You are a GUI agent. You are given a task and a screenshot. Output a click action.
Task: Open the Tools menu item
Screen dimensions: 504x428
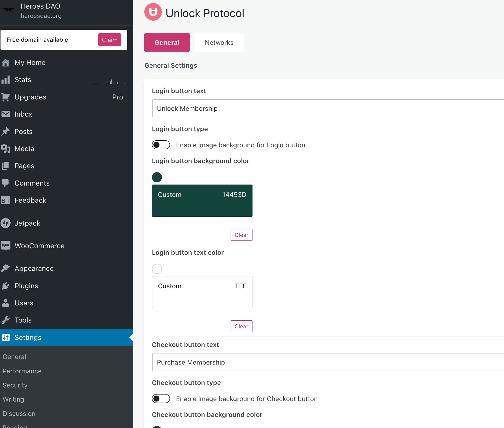coord(67,320)
